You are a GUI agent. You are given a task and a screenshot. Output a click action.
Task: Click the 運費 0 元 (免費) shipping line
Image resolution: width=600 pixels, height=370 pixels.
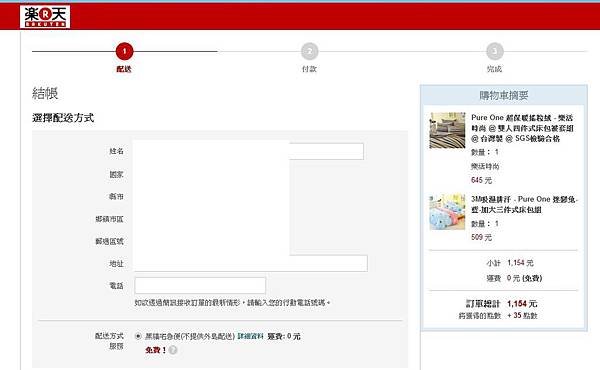pos(514,278)
